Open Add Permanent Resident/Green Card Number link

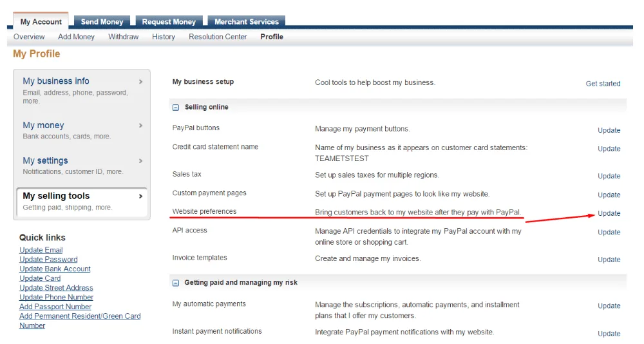coord(80,321)
